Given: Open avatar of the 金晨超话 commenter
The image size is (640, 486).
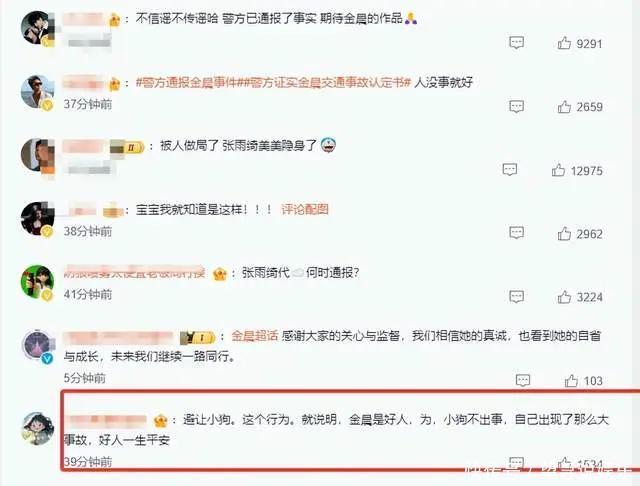Looking at the screenshot, I should pyautogui.click(x=37, y=346).
